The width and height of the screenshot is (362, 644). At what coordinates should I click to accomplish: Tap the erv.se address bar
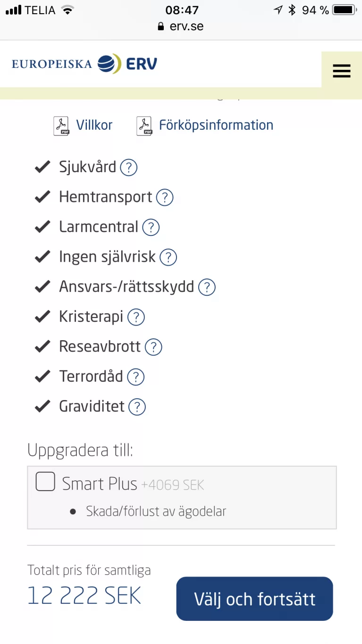pos(181,26)
